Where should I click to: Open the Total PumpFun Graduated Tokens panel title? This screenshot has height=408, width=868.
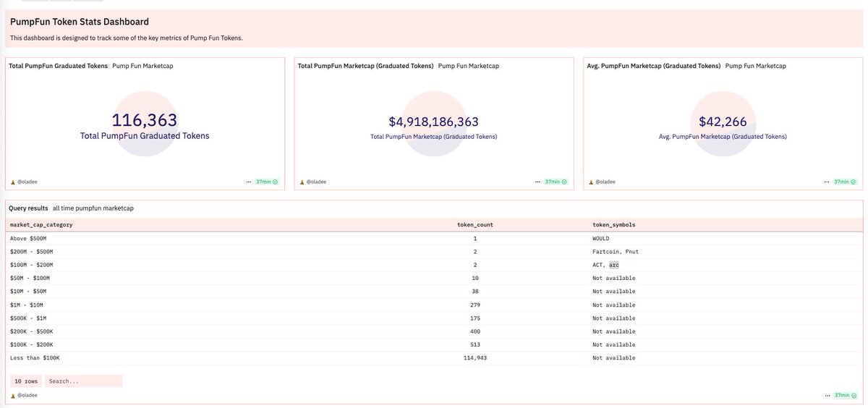[x=58, y=66]
